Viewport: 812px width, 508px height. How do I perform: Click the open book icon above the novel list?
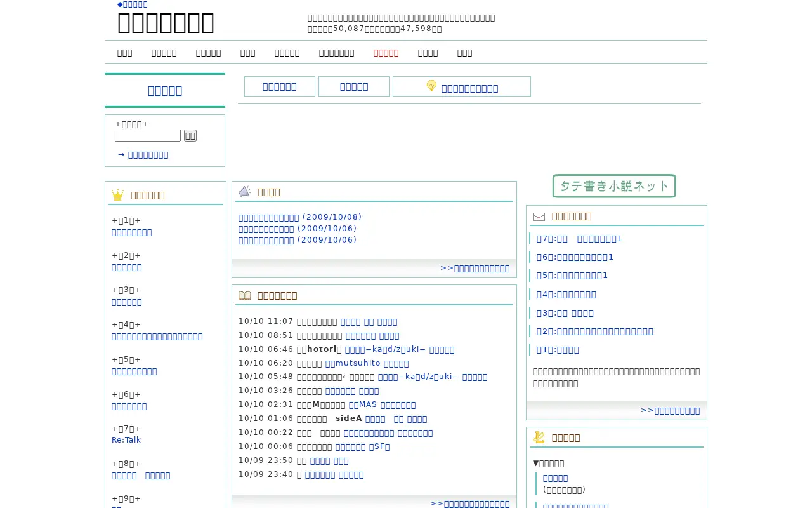[244, 295]
